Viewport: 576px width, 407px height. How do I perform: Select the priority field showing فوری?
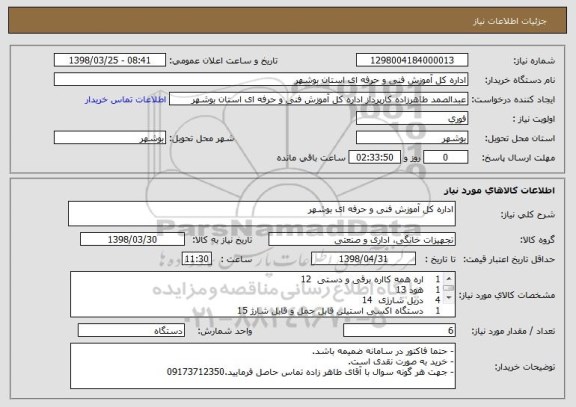tap(412, 118)
